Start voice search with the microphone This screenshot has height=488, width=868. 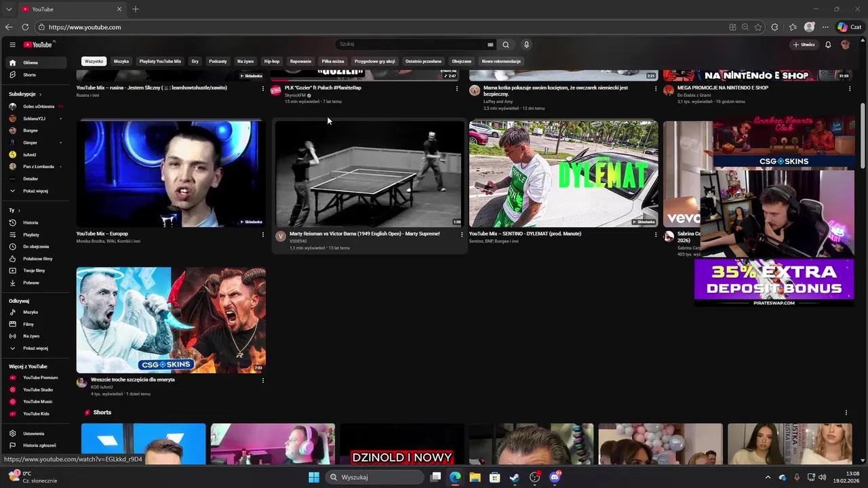point(526,45)
